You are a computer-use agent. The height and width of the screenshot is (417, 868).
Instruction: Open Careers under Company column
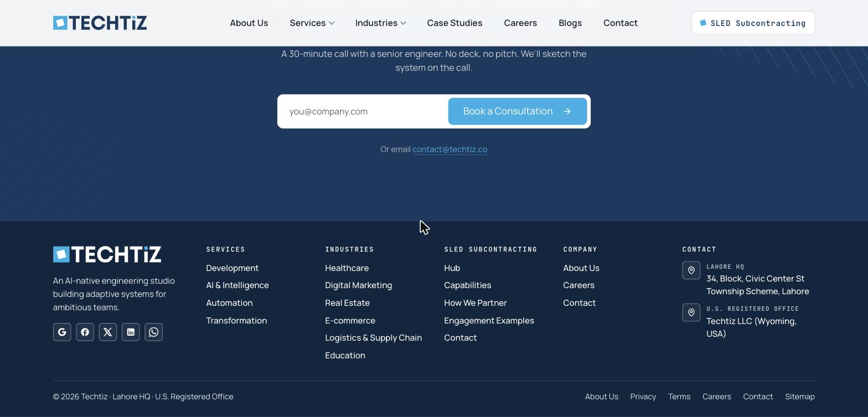579,285
